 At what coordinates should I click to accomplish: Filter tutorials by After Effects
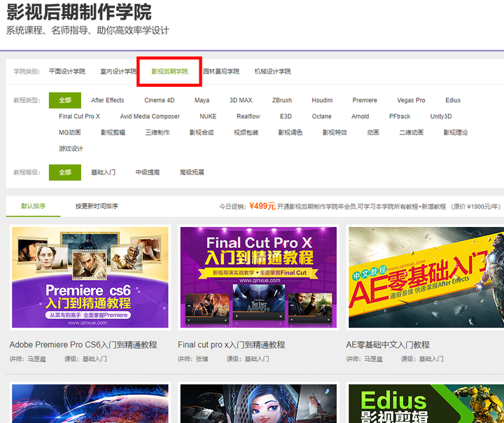pos(108,100)
